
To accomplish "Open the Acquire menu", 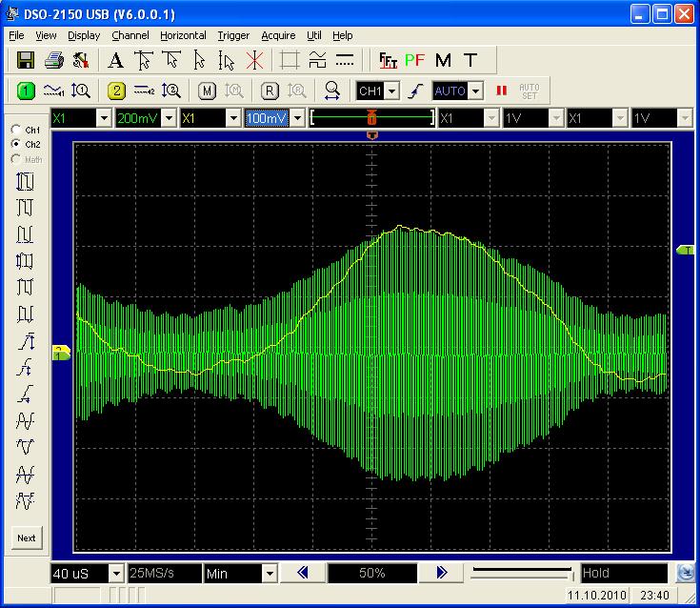I will pos(278,35).
